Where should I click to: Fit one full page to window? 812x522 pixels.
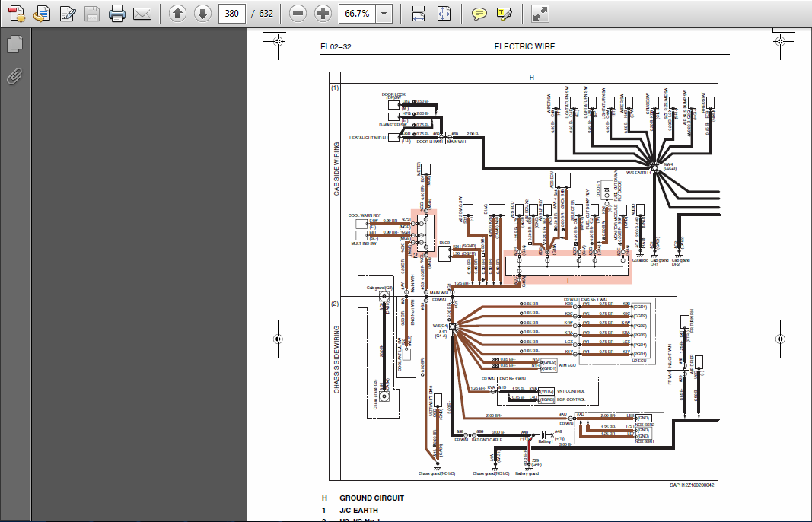(444, 14)
